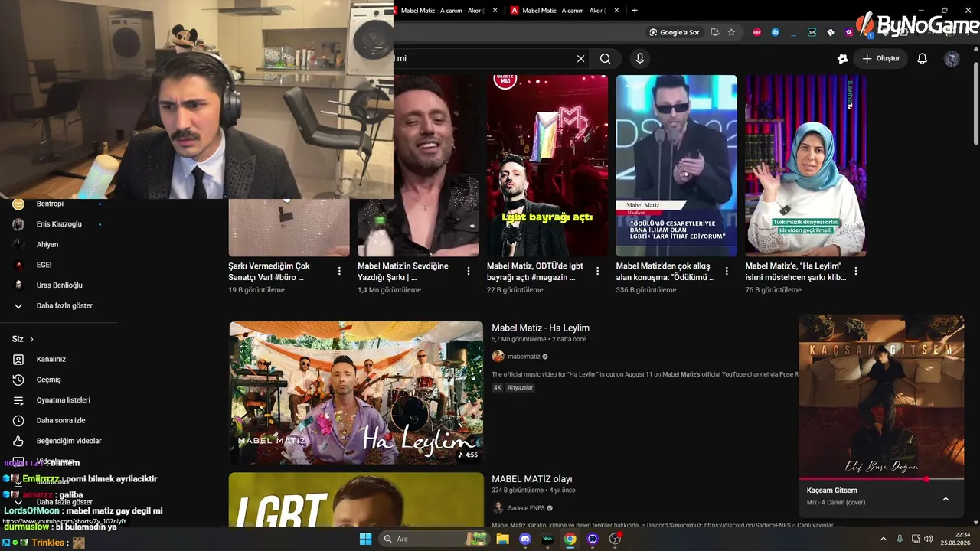
Task: Open options for ODTÜ'de lgbt bayrağı short
Action: click(x=598, y=271)
